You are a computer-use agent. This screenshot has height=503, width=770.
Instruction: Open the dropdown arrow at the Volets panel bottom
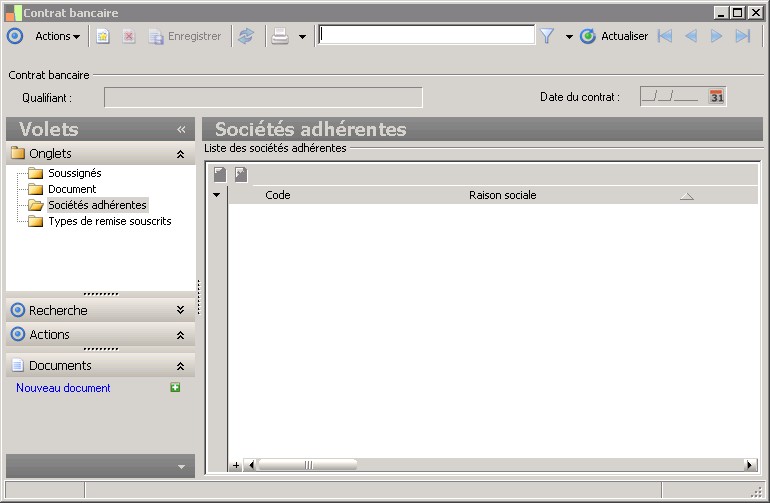point(181,467)
